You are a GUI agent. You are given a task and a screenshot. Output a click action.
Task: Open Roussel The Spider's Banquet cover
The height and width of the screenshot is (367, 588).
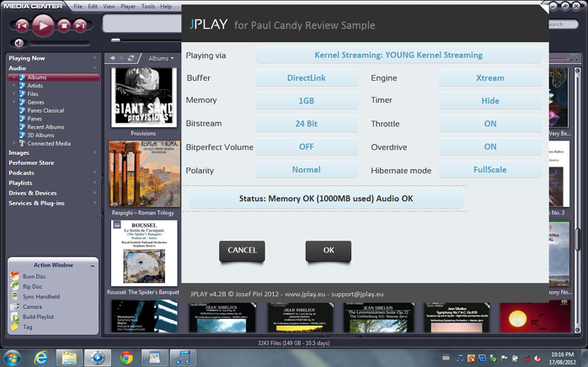point(144,253)
